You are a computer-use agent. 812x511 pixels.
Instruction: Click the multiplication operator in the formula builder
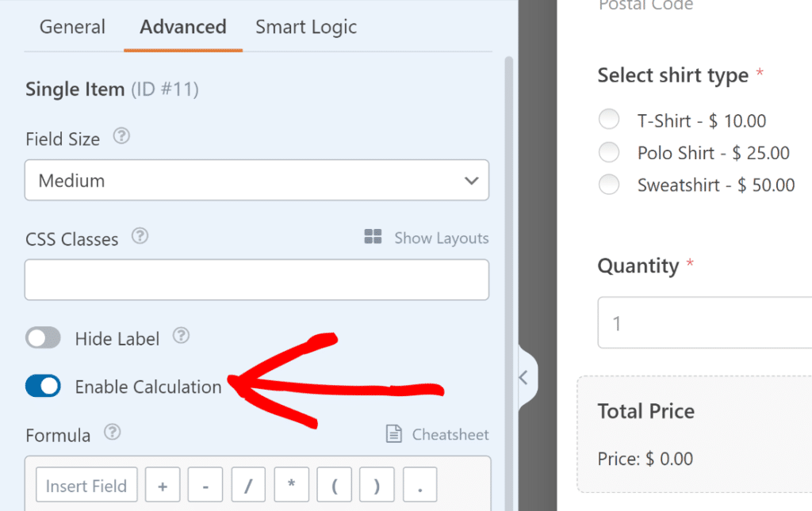click(x=291, y=484)
